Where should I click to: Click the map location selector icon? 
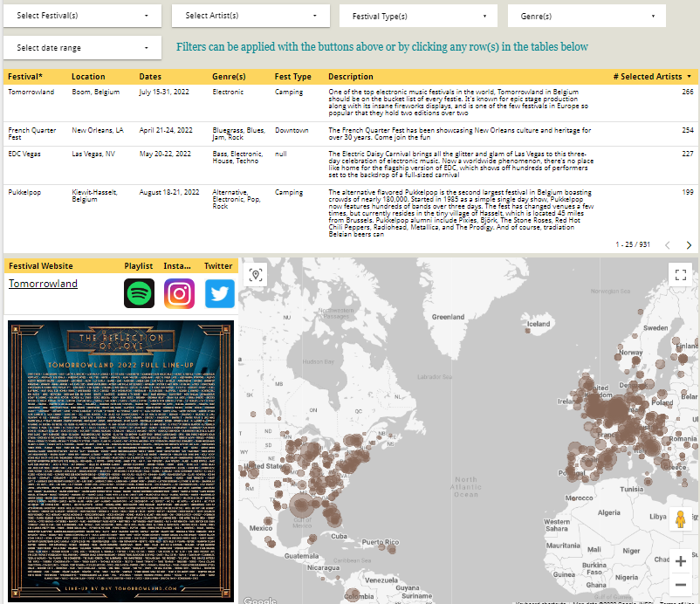point(256,275)
